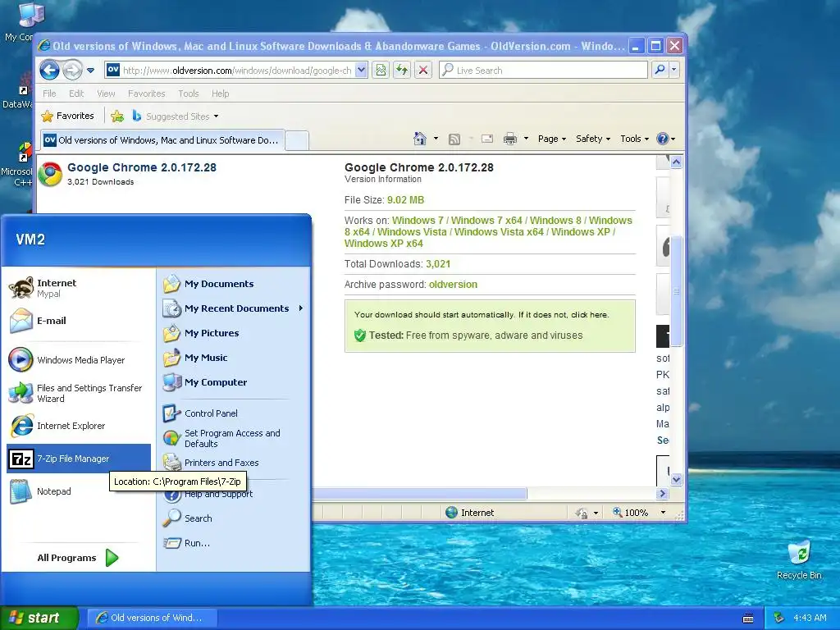Open the Favorites menu in the menu bar
840x630 pixels.
(x=146, y=94)
